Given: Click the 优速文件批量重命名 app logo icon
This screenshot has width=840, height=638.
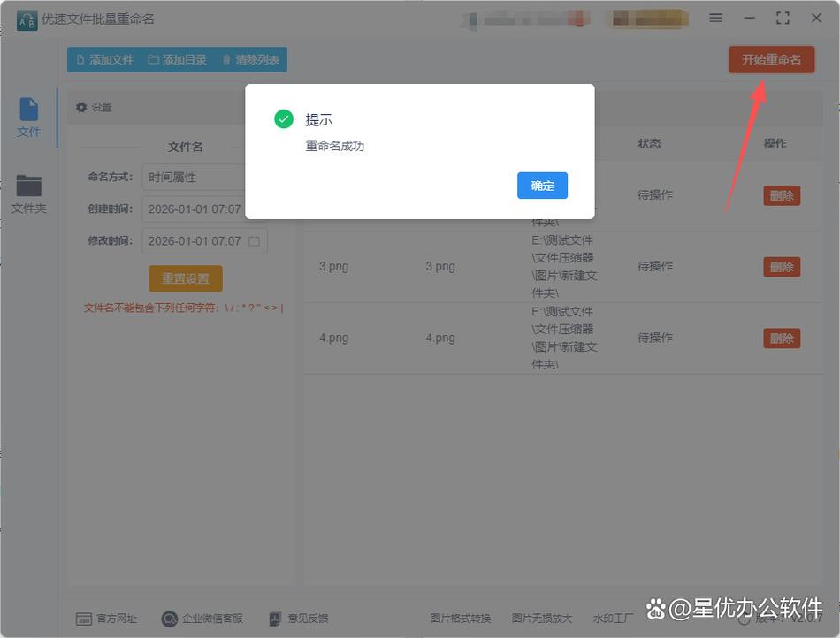Looking at the screenshot, I should point(27,20).
